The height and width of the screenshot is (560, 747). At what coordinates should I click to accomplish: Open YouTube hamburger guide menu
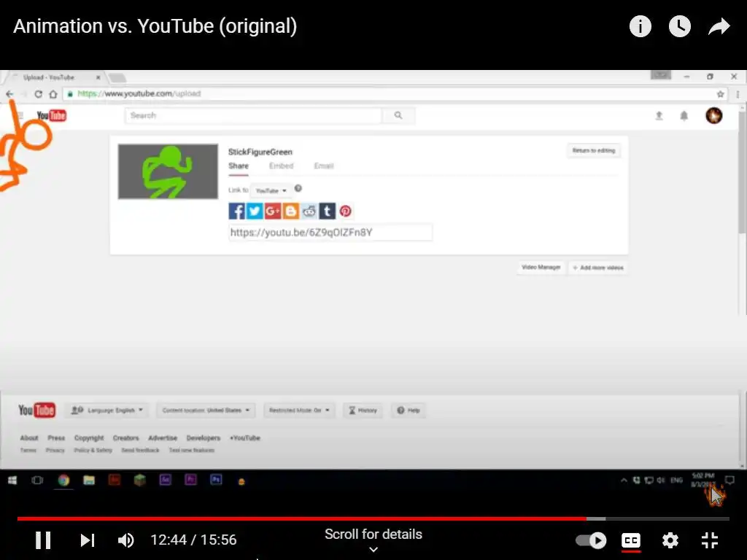click(20, 115)
